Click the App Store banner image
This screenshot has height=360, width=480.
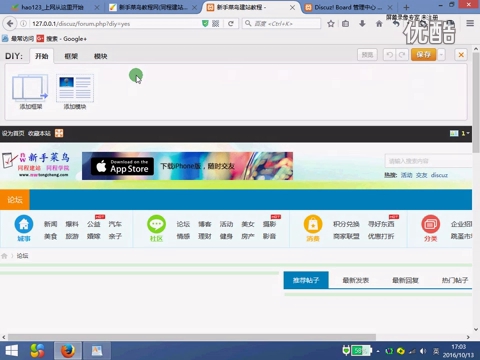pos(187,166)
